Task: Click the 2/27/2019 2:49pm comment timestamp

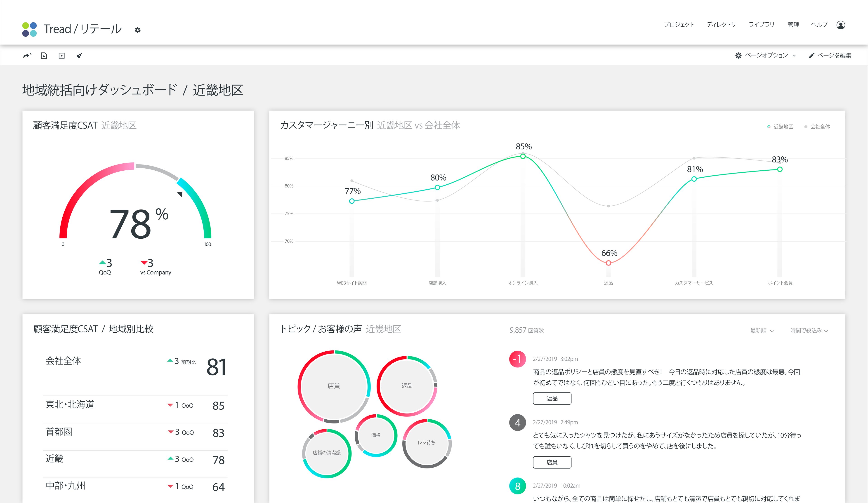Action: click(555, 422)
